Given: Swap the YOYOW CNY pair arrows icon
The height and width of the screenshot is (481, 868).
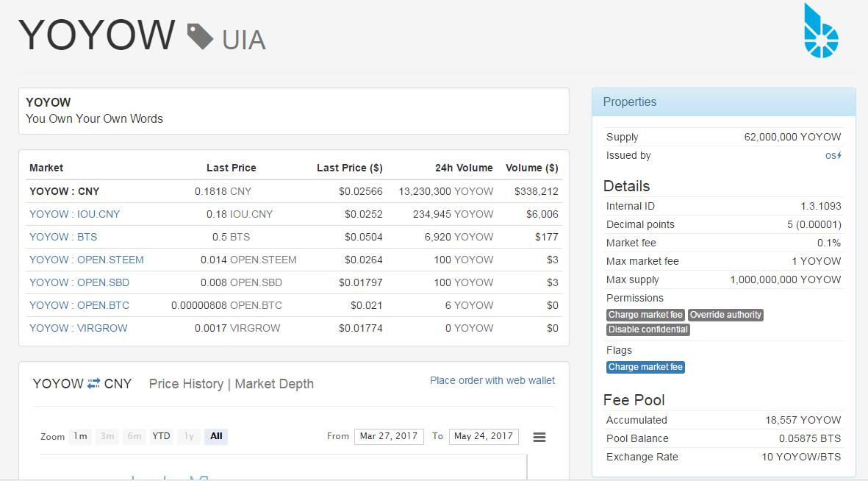Looking at the screenshot, I should (x=93, y=383).
